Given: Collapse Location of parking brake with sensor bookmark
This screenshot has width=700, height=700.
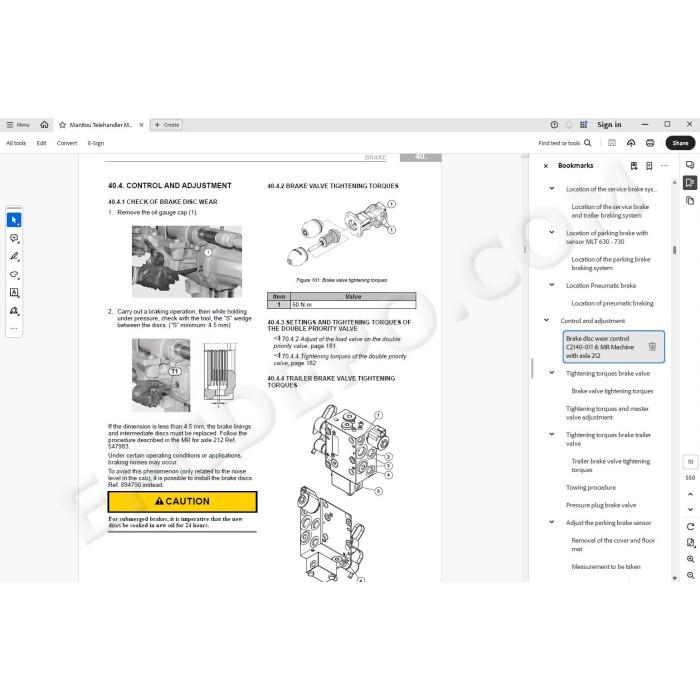Looking at the screenshot, I should (x=552, y=232).
